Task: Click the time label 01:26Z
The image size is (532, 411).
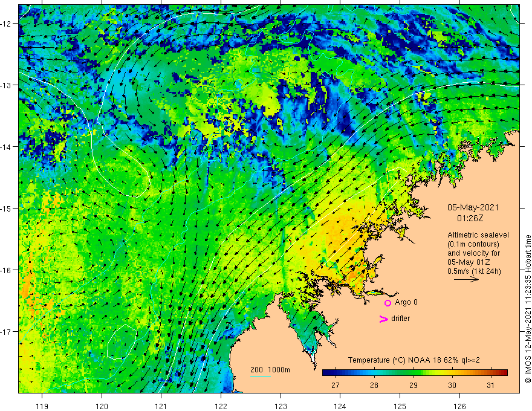Action: 470,218
